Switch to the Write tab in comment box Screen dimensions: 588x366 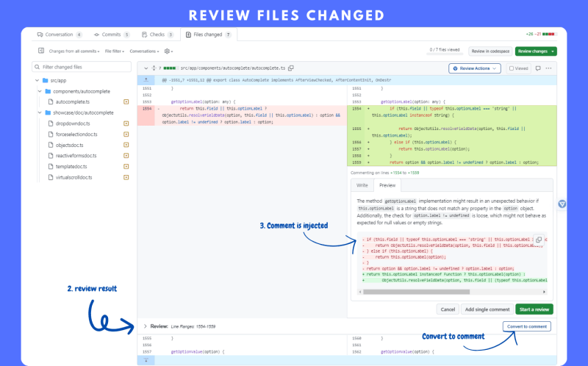coord(362,185)
